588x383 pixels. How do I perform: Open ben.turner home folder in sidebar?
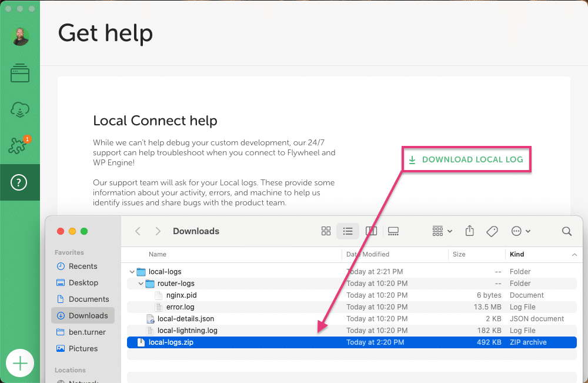click(x=82, y=332)
